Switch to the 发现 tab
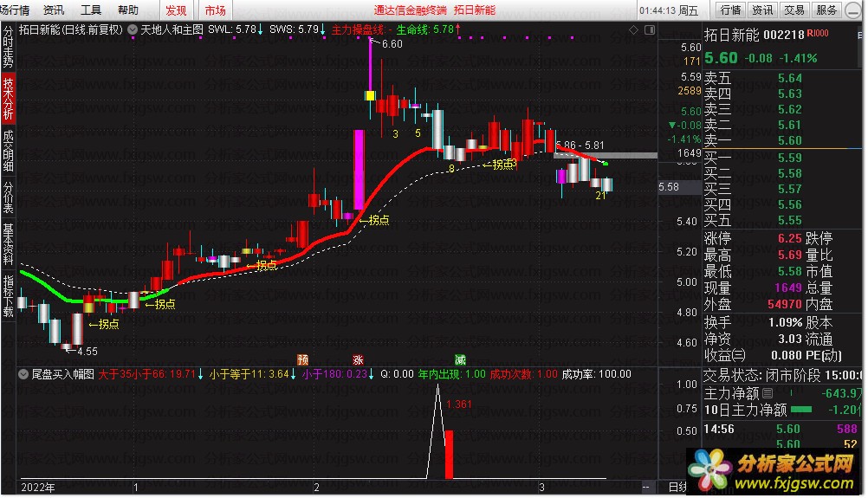Viewport: 868px width, 498px height. [x=176, y=10]
